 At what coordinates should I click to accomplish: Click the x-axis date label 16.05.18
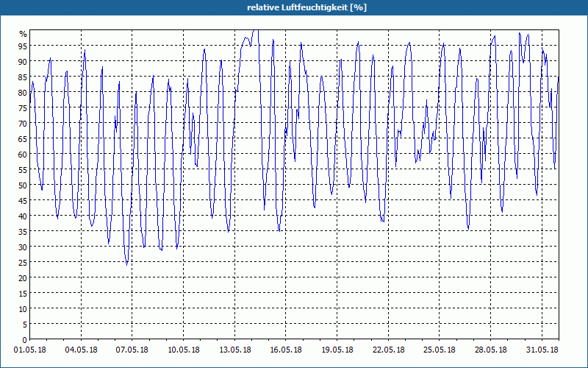coord(286,350)
